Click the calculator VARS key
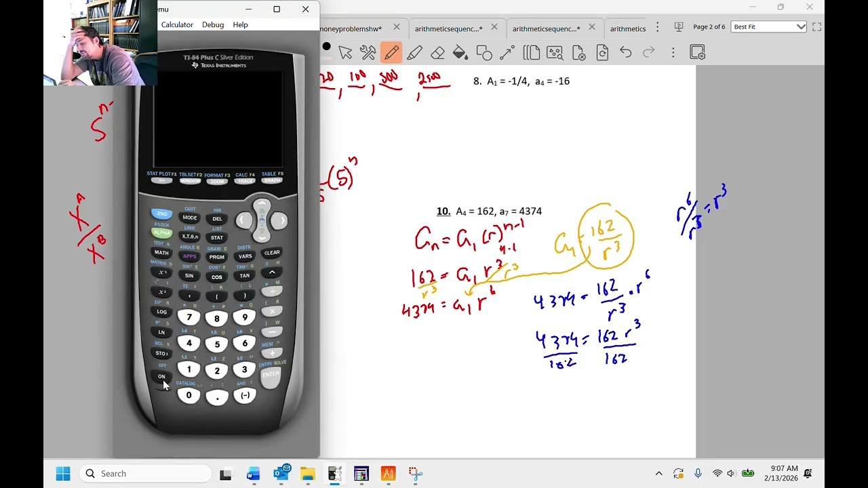Image resolution: width=868 pixels, height=488 pixels. (245, 257)
